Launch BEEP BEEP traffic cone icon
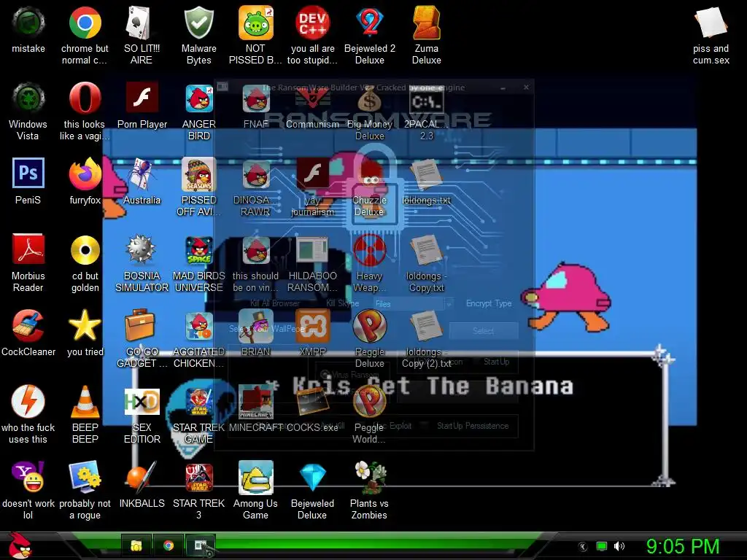 pyautogui.click(x=85, y=402)
